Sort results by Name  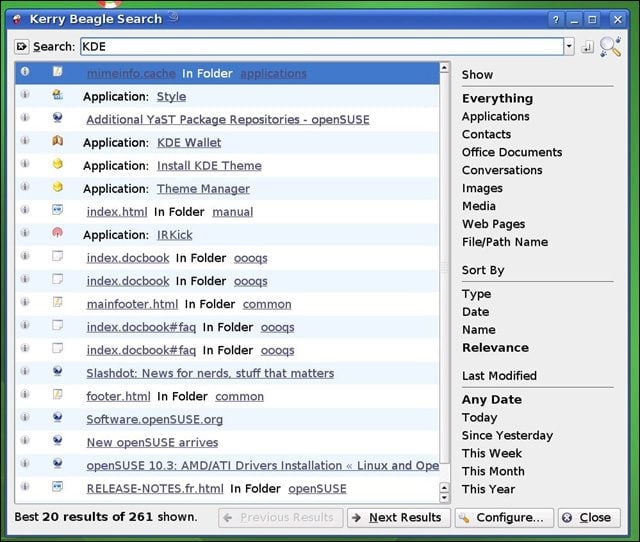[x=479, y=330]
